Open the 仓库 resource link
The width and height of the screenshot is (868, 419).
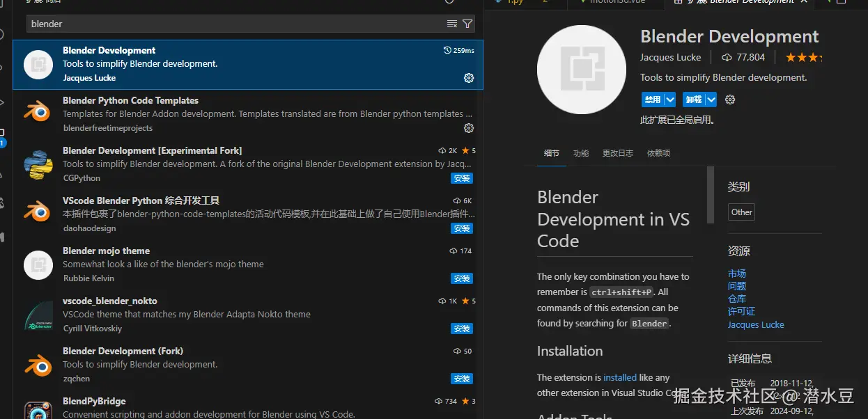(737, 299)
